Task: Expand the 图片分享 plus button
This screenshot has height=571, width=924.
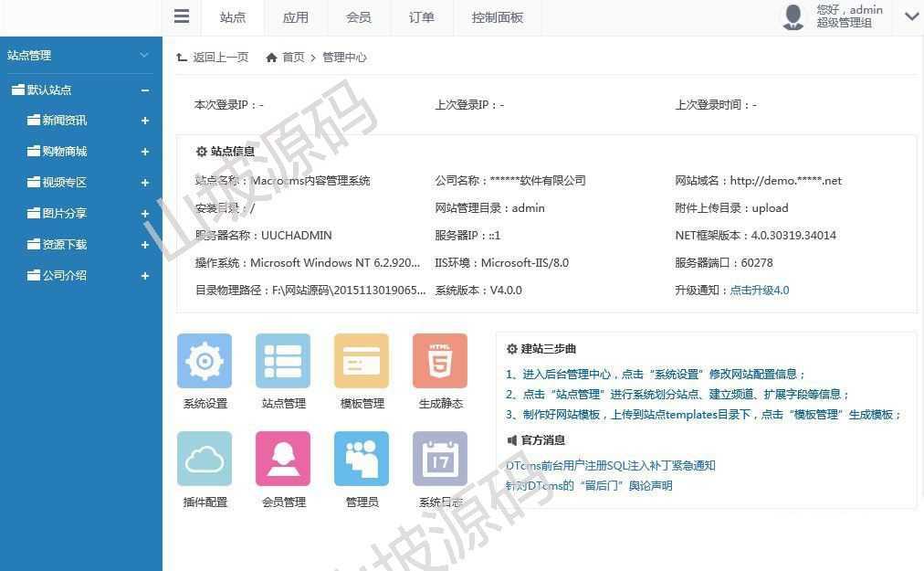Action: [x=145, y=214]
